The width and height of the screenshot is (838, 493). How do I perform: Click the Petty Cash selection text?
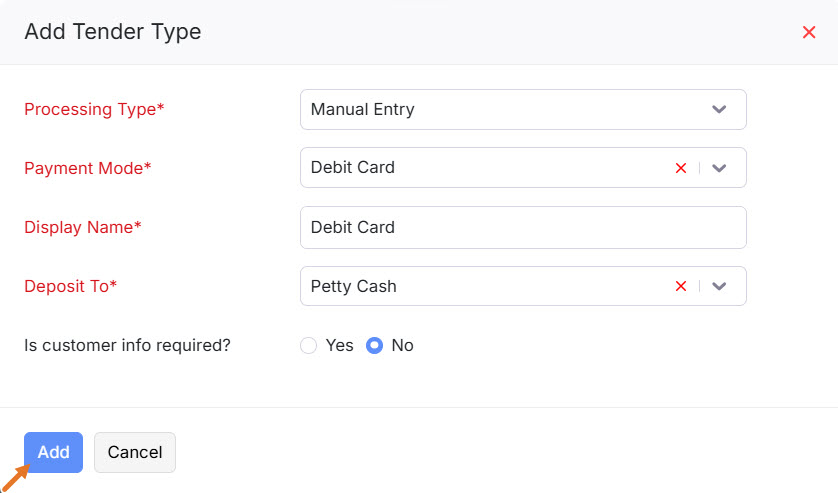pyautogui.click(x=354, y=286)
